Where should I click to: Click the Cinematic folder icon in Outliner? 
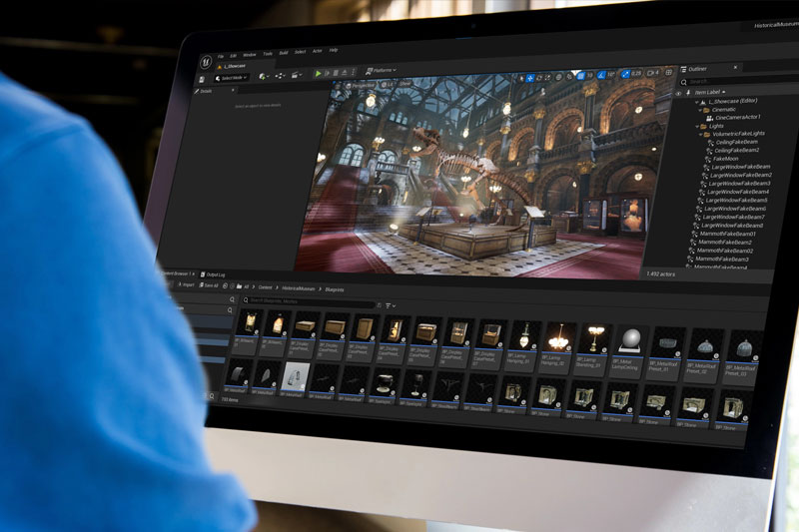tap(704, 110)
